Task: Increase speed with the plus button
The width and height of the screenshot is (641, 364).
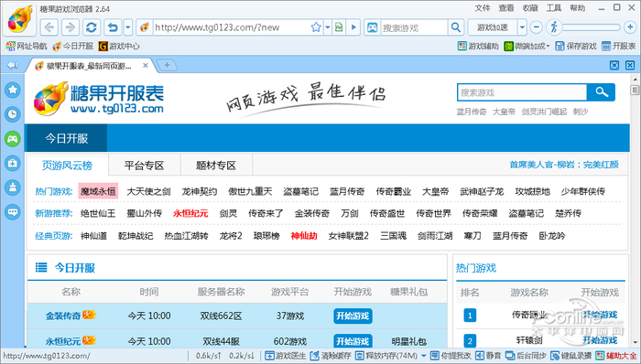Action: pyautogui.click(x=630, y=27)
